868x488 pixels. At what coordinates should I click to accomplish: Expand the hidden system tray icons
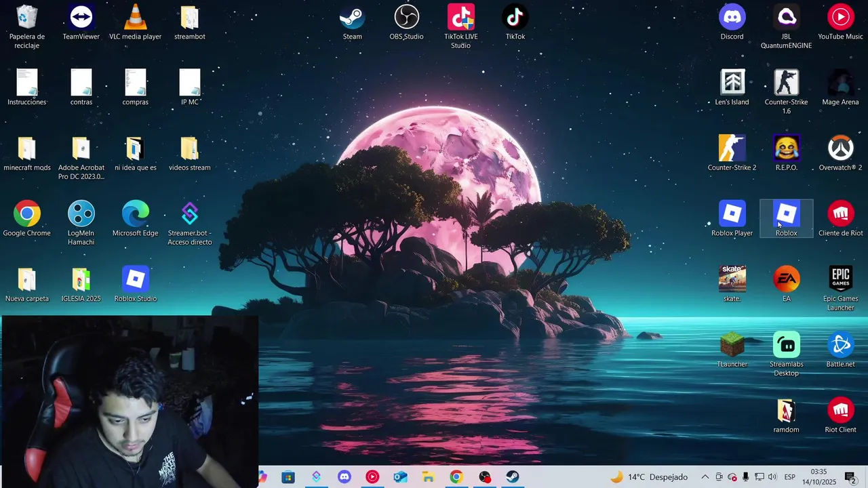[705, 477]
